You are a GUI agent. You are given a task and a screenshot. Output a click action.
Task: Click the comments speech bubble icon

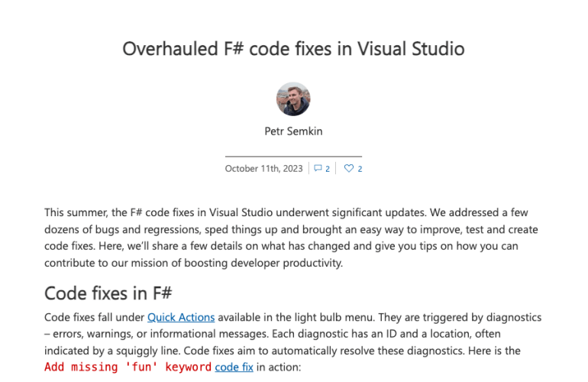318,169
